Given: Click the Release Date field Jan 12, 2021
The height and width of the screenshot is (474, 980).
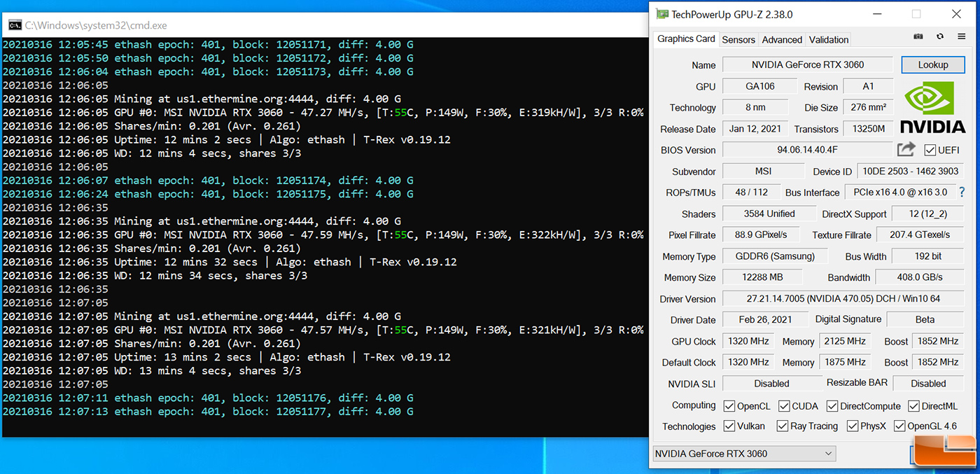Looking at the screenshot, I should pos(755,129).
